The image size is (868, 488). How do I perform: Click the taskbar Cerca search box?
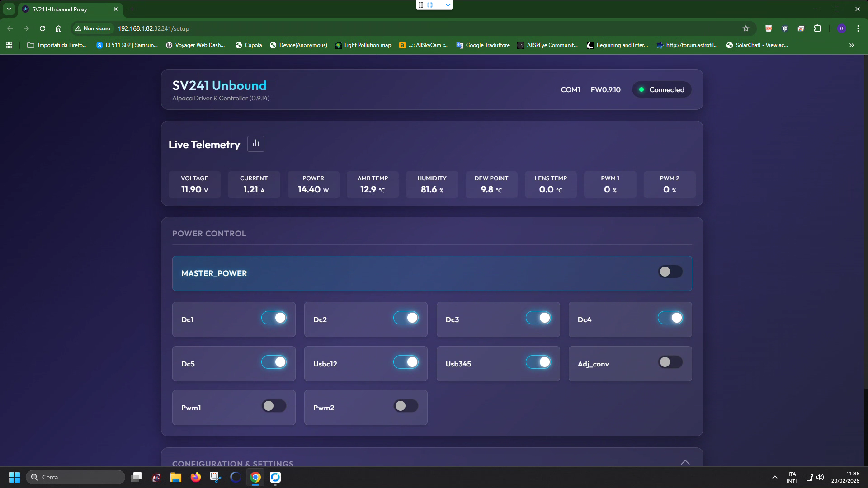pyautogui.click(x=75, y=477)
